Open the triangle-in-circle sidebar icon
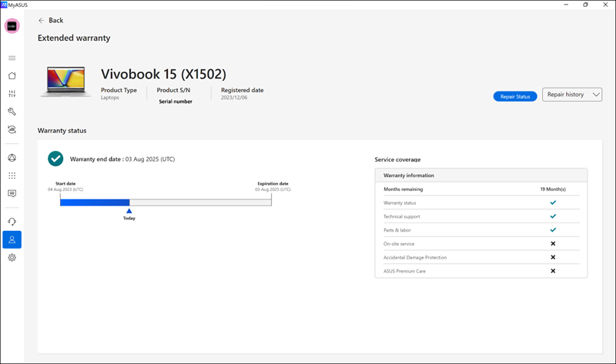The height and width of the screenshot is (364, 616). pos(12,158)
